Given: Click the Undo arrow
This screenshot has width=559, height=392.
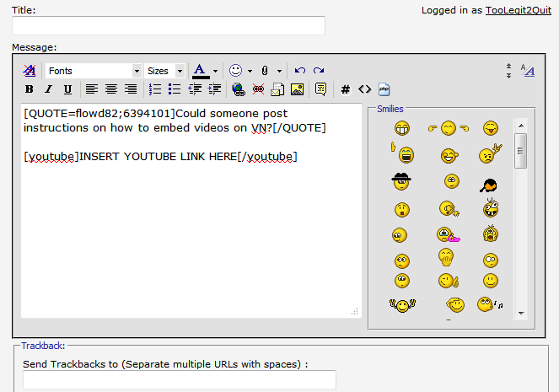Looking at the screenshot, I should coord(299,71).
